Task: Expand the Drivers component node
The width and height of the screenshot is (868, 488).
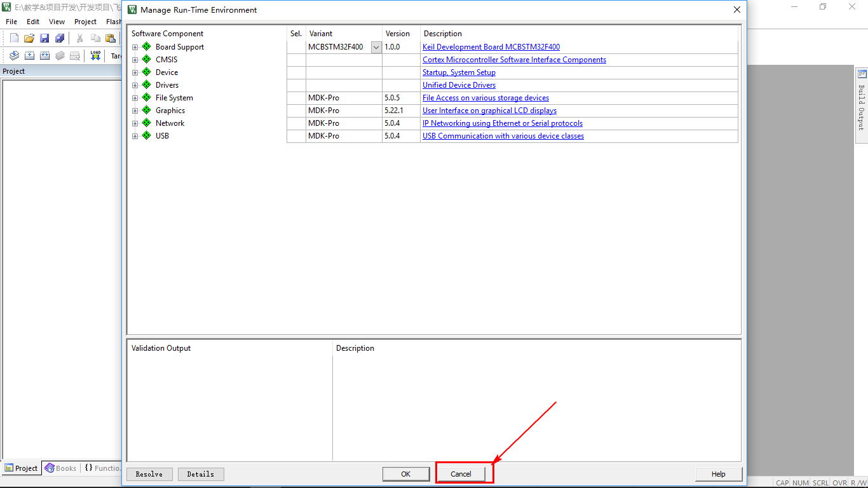Action: coord(135,85)
